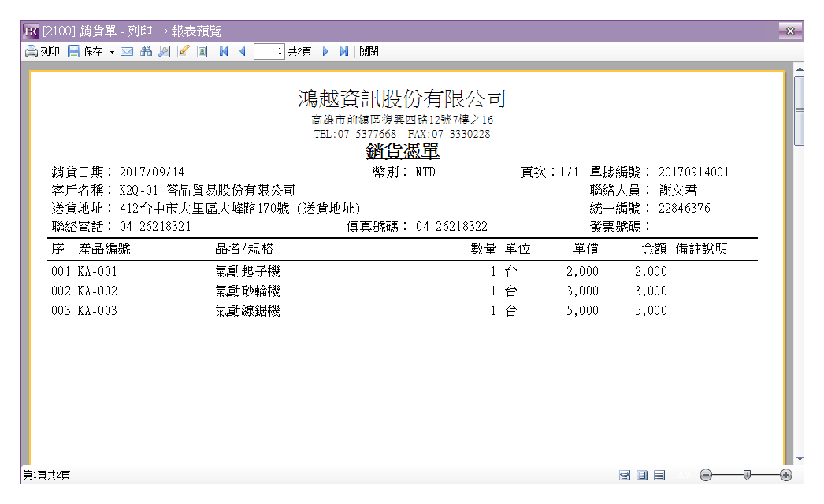Click the amount 5,000 for KA-003
824x504 pixels.
(x=651, y=310)
